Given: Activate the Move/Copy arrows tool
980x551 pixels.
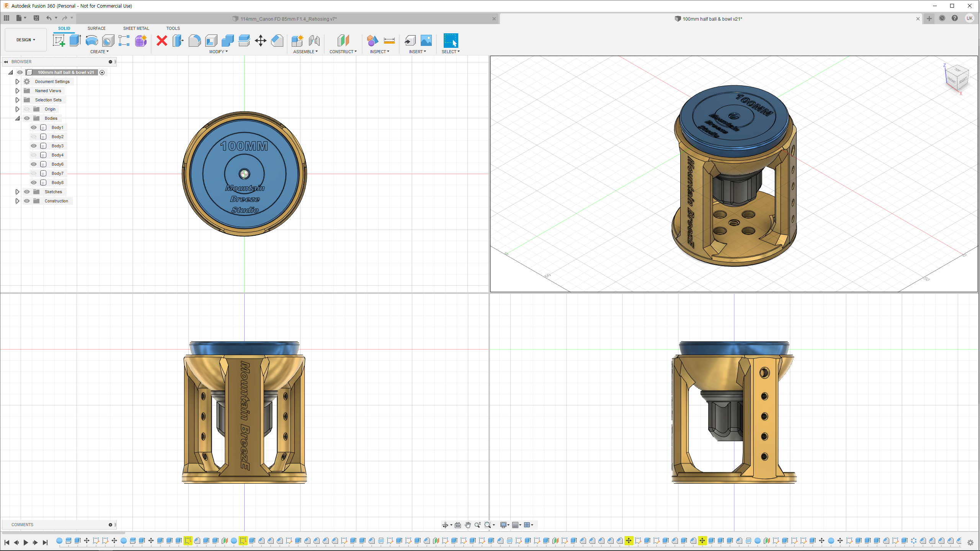Looking at the screenshot, I should tap(260, 40).
